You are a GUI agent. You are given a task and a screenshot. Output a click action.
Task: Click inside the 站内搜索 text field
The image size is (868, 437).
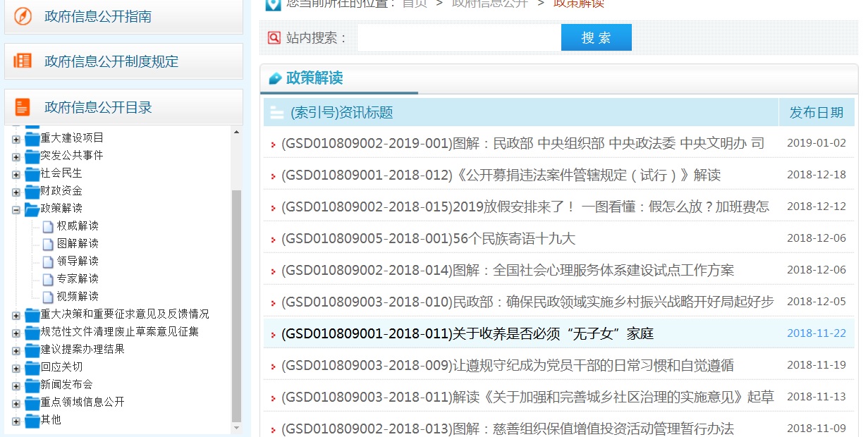click(458, 38)
